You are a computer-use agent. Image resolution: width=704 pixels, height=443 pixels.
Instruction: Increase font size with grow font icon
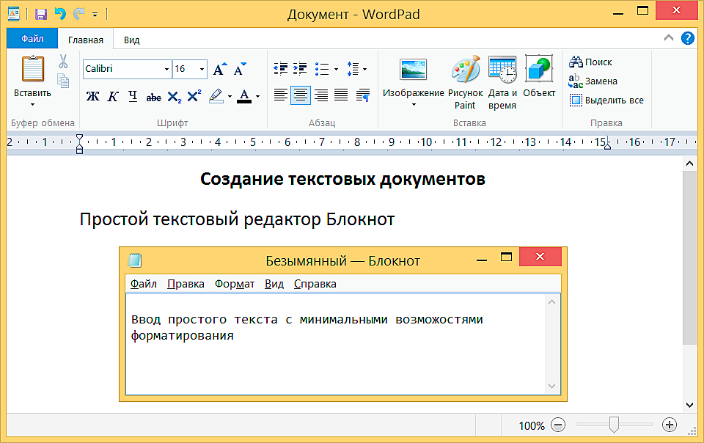pos(220,69)
